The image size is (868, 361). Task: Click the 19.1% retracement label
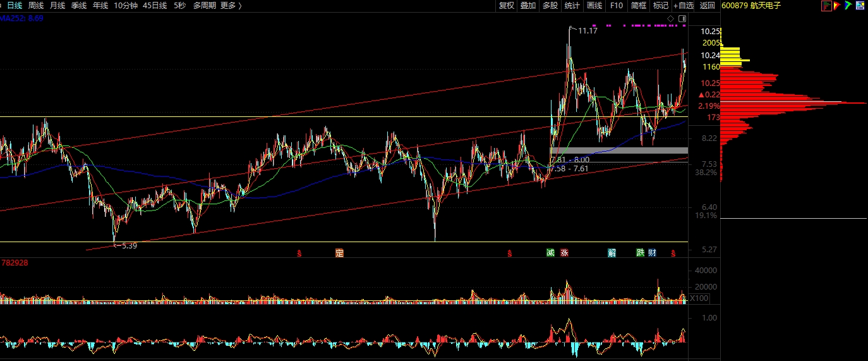pyautogui.click(x=706, y=216)
